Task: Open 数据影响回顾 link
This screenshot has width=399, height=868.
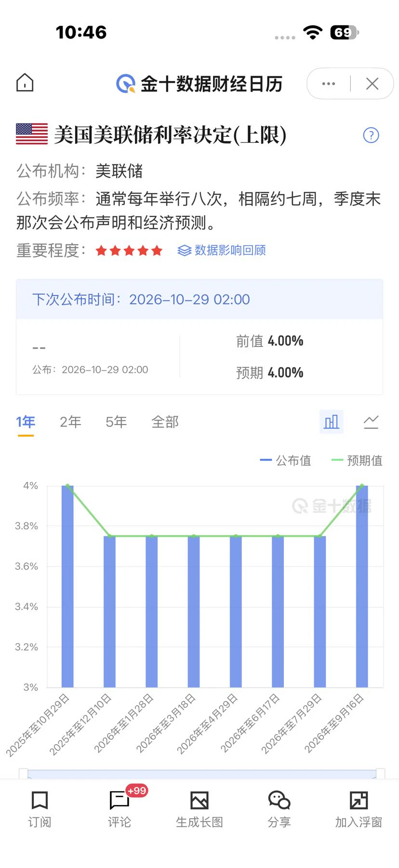Action: click(222, 251)
